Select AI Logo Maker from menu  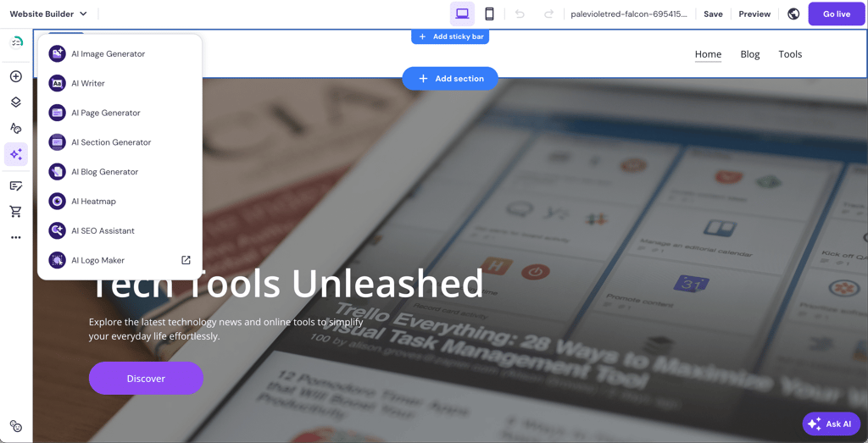pyautogui.click(x=120, y=260)
